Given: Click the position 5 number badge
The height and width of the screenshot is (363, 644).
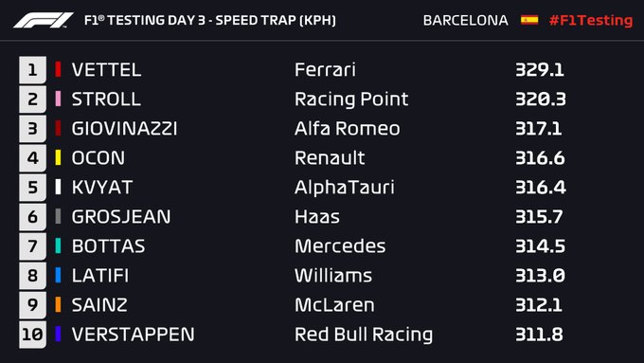Looking at the screenshot, I should point(32,188).
